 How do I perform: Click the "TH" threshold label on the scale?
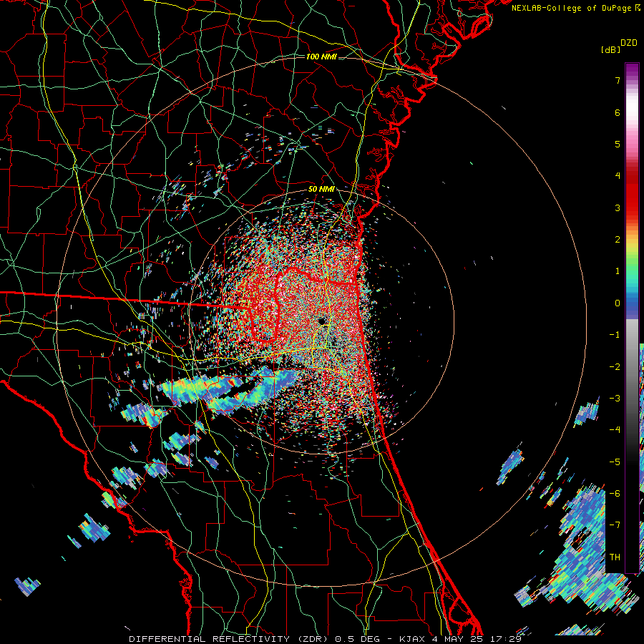pyautogui.click(x=615, y=557)
